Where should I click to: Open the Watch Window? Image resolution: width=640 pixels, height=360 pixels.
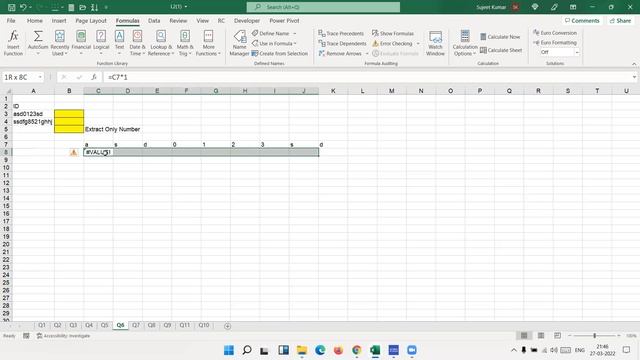(435, 42)
